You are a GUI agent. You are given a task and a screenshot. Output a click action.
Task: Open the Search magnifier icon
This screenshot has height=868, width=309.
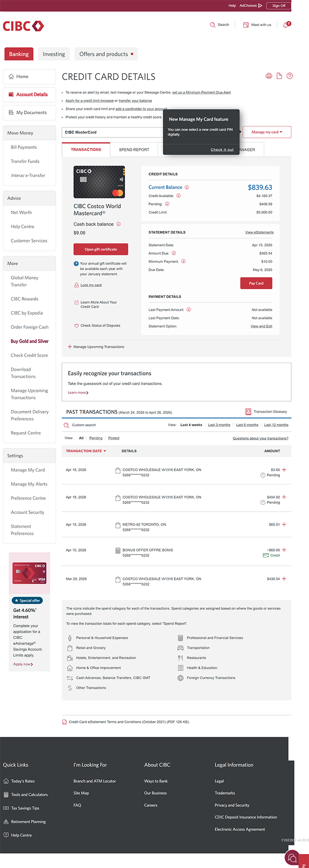tap(212, 25)
